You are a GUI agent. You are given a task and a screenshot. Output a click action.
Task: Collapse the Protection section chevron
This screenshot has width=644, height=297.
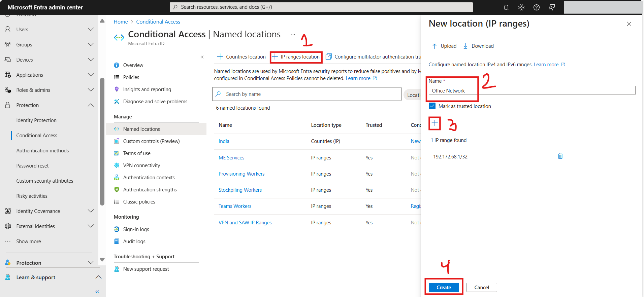pyautogui.click(x=91, y=105)
